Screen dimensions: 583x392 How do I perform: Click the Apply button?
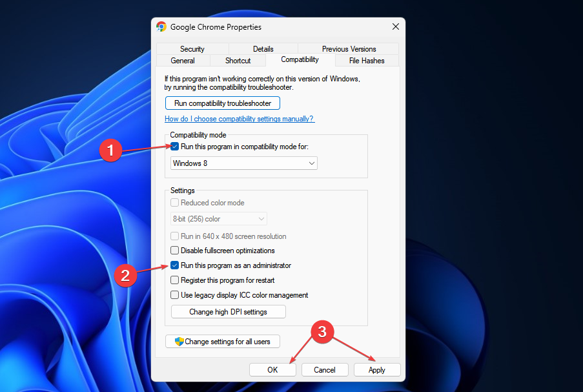[377, 369]
